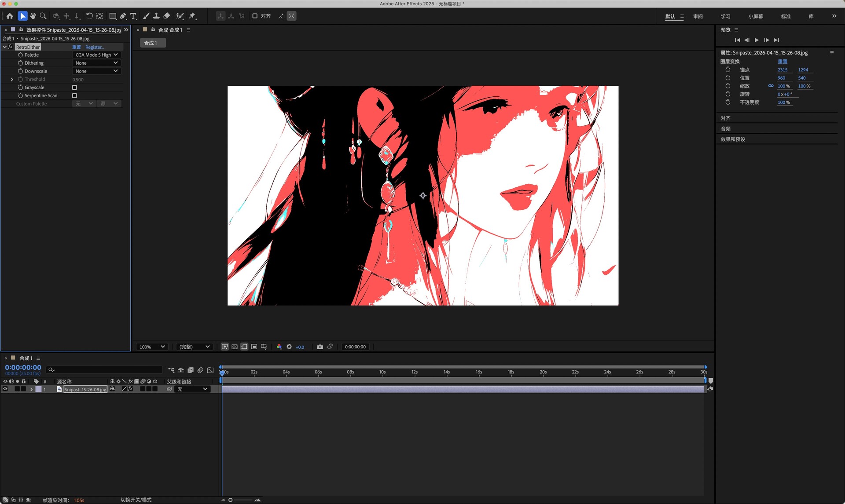Select the Hand tool
Screen dimensions: 845x504
pyautogui.click(x=33, y=16)
